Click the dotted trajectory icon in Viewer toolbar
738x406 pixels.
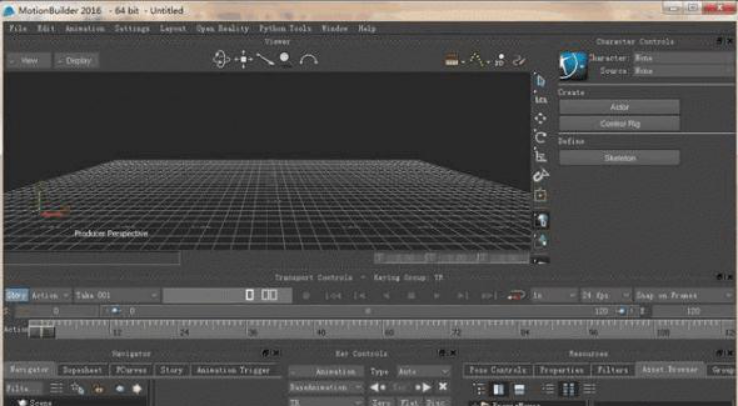pos(476,60)
